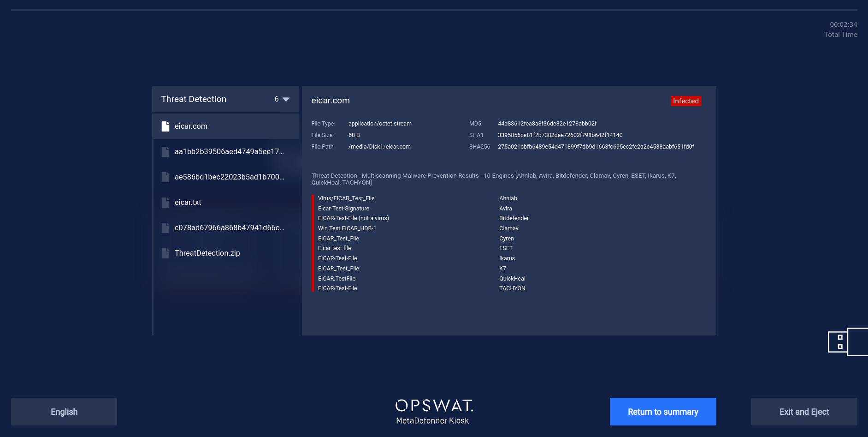
Task: Click the file icon beside c078ad67966a868b47941d66c...
Action: [x=165, y=228]
